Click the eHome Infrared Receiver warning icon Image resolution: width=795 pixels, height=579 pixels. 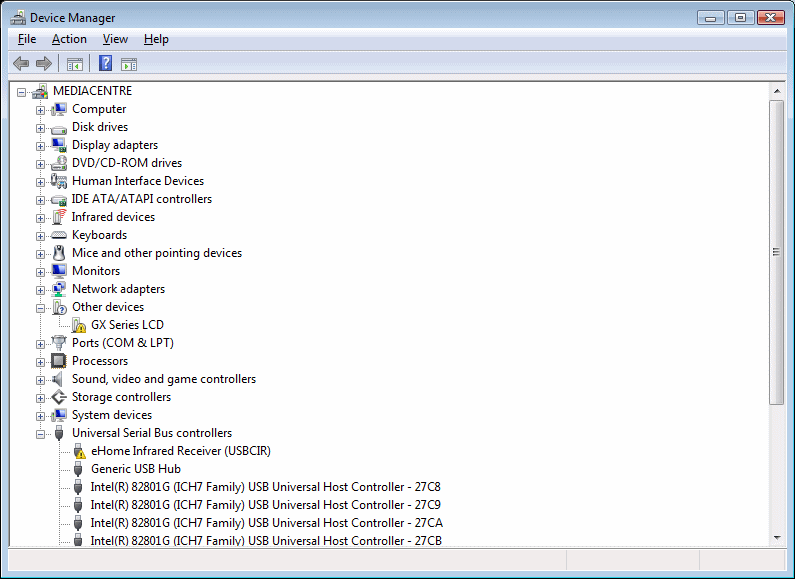point(79,451)
